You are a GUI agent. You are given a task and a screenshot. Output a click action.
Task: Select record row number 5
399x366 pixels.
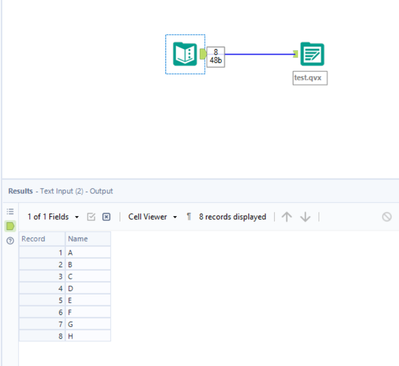point(42,300)
